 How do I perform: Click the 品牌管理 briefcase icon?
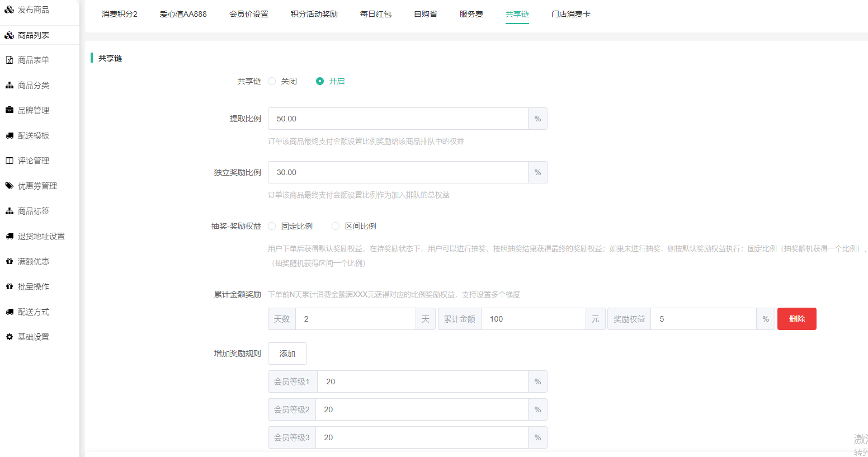click(x=9, y=110)
